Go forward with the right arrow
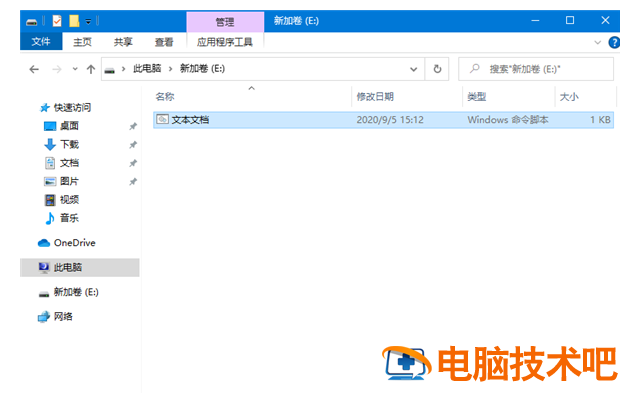 [57, 69]
